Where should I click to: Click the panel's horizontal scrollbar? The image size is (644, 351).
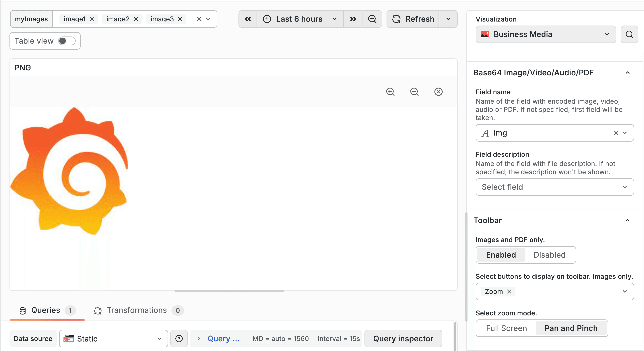click(229, 291)
